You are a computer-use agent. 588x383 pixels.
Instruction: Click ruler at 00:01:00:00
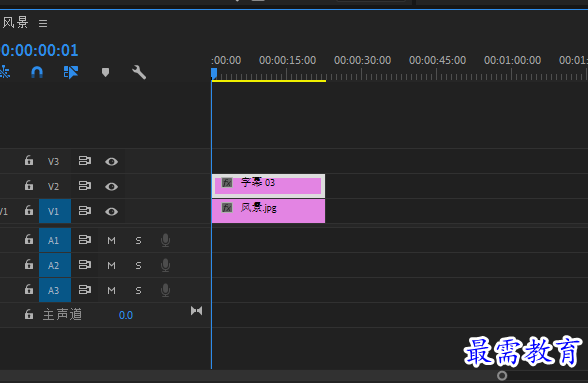[x=512, y=60]
